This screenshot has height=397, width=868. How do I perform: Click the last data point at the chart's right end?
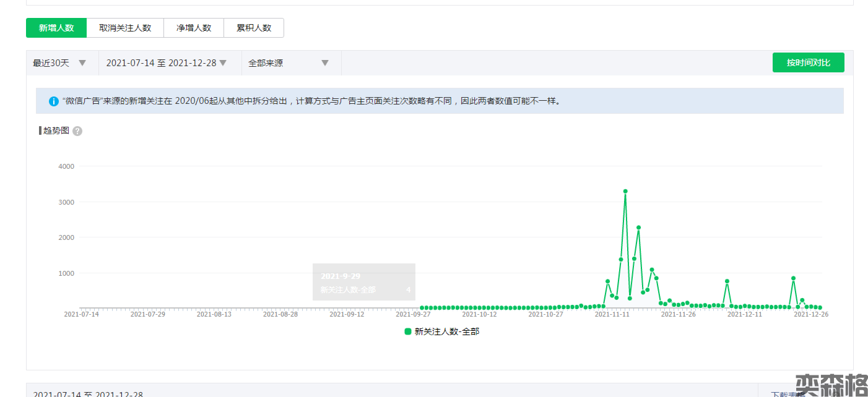(820, 307)
